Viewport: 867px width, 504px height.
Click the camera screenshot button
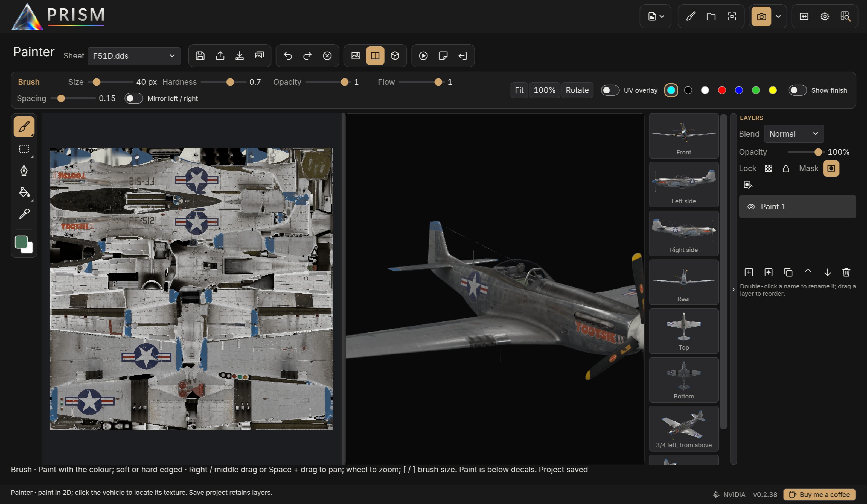761,16
